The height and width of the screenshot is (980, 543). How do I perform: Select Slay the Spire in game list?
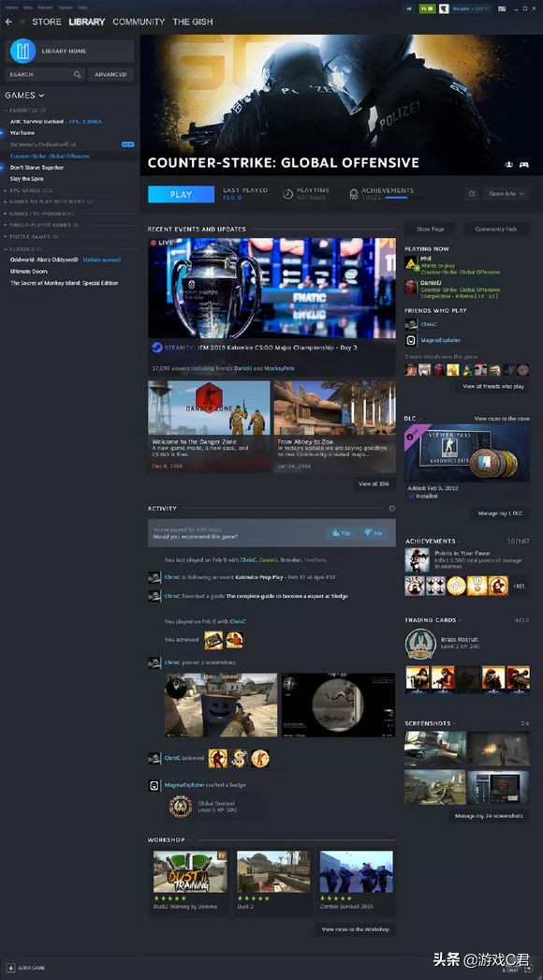point(27,179)
